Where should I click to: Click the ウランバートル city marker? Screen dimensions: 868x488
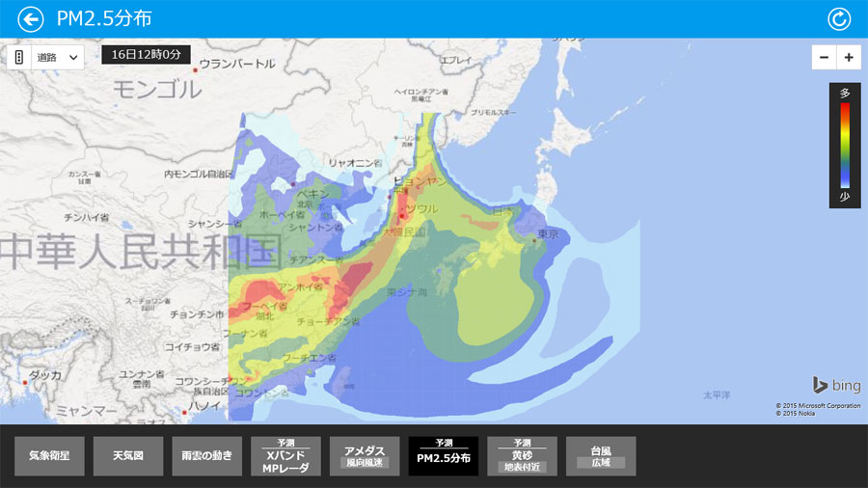[196, 70]
